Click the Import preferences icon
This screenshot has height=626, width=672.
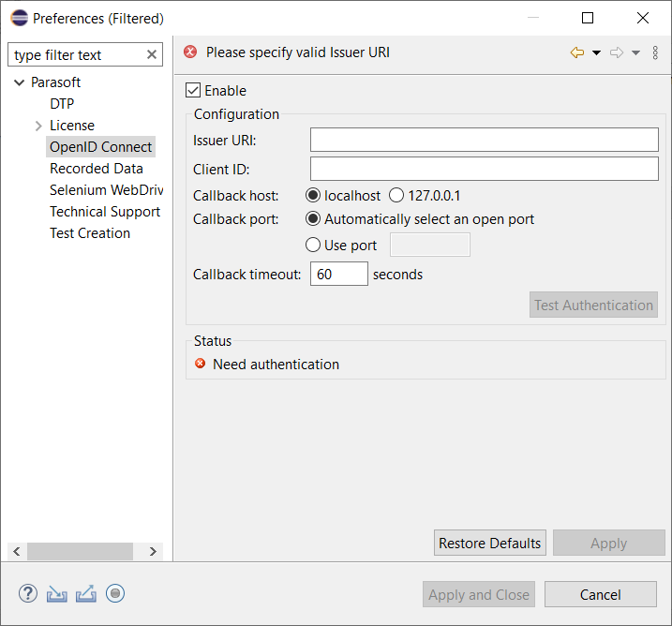click(57, 594)
